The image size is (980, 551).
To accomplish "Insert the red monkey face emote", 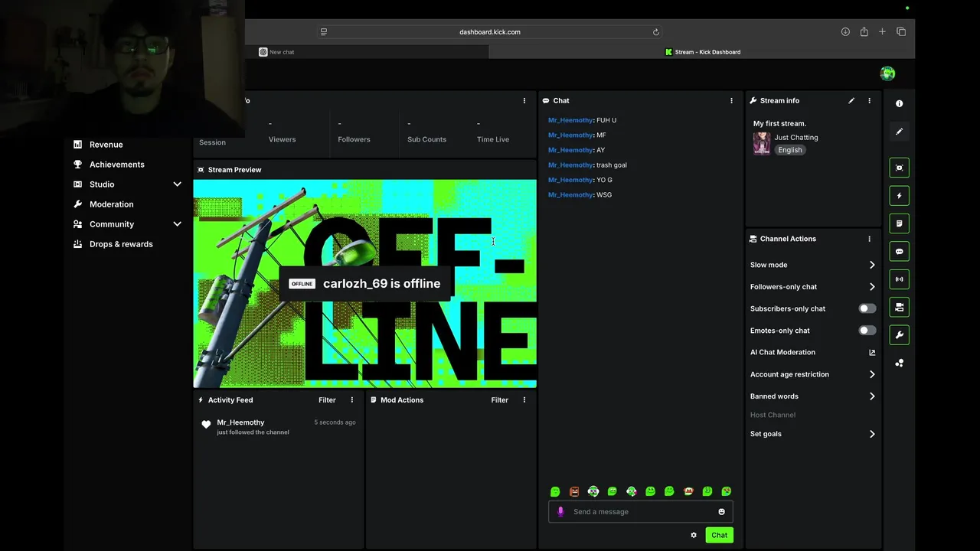I will point(688,491).
